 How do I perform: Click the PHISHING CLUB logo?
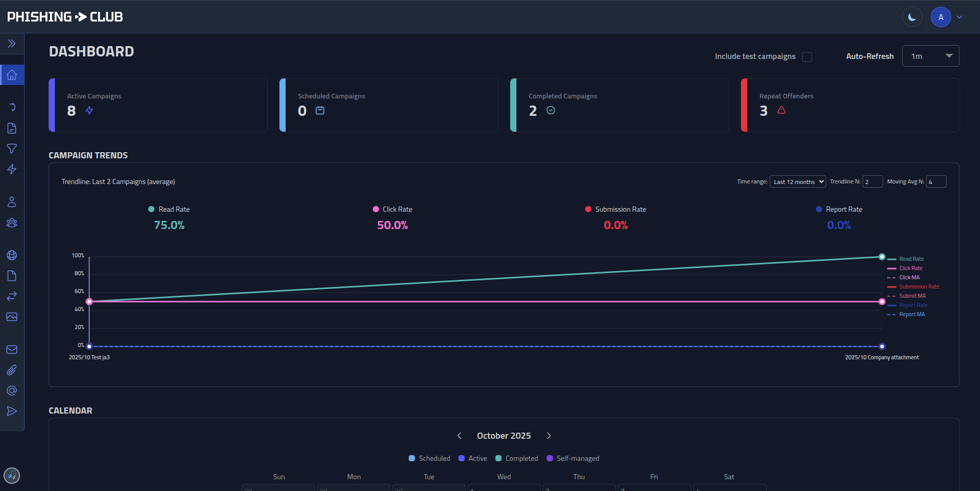[x=65, y=16]
